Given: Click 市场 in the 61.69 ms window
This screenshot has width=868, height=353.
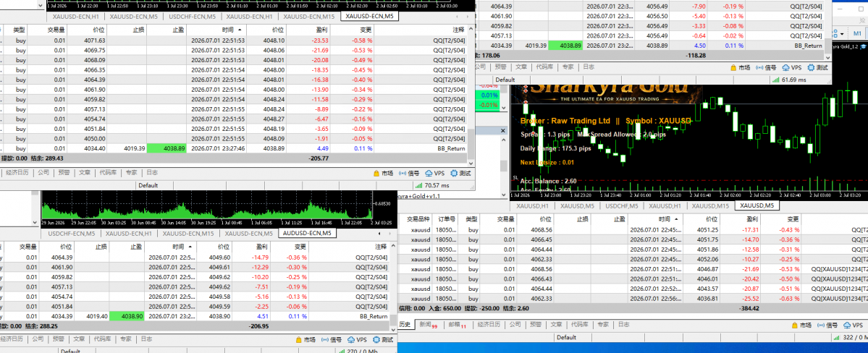Looking at the screenshot, I should [740, 67].
